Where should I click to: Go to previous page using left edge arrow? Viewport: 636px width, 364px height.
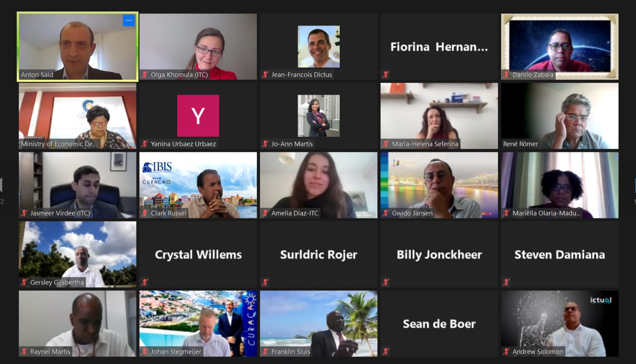(1, 185)
